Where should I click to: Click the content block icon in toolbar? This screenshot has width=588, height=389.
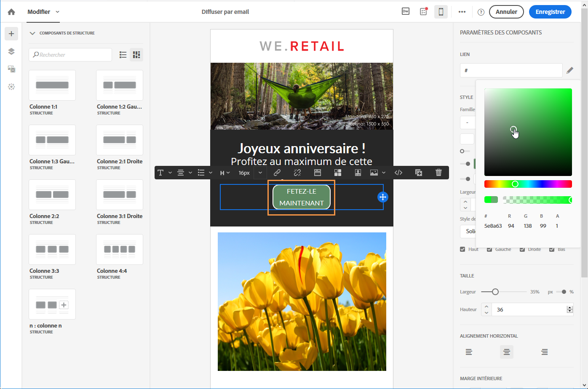point(338,173)
